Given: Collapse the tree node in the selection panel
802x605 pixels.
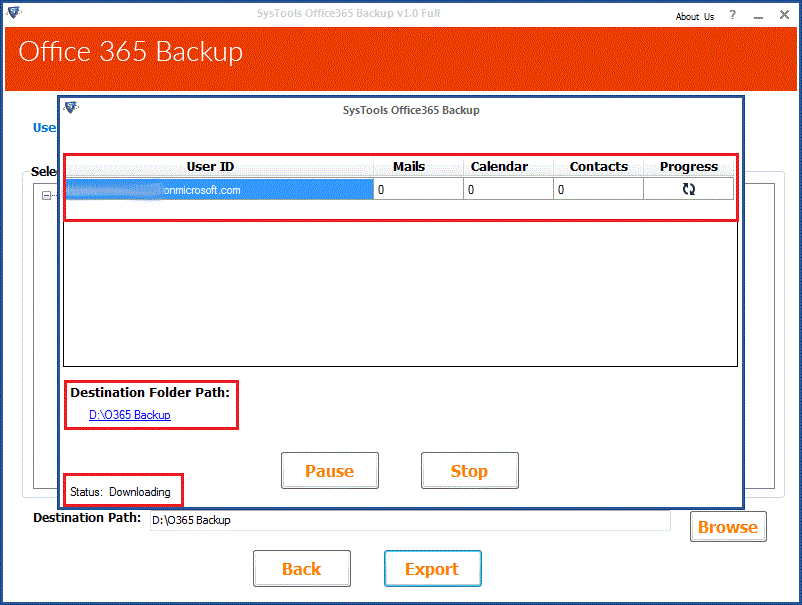Looking at the screenshot, I should pos(46,195).
